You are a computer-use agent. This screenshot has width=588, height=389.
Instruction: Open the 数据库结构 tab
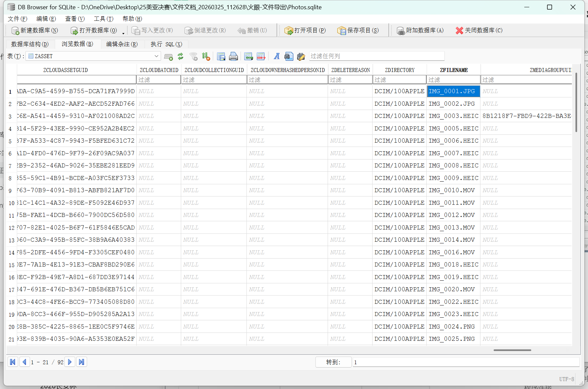click(30, 44)
